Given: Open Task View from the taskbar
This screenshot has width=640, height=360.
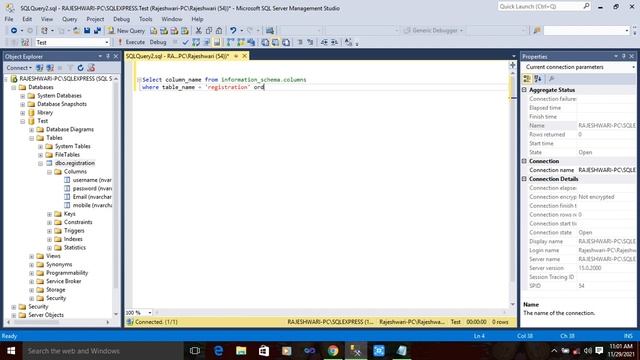Looking at the screenshot, I should pos(195,351).
